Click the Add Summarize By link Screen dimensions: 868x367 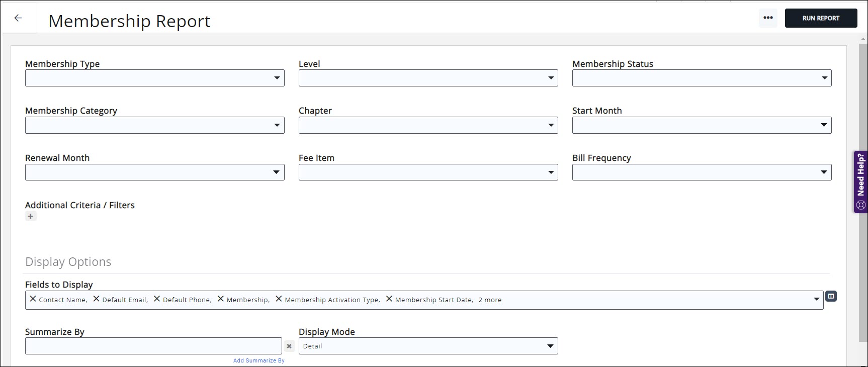click(258, 360)
